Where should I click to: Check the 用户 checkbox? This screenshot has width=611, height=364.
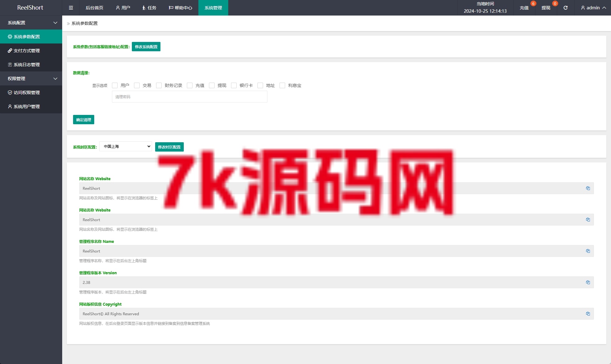[115, 85]
